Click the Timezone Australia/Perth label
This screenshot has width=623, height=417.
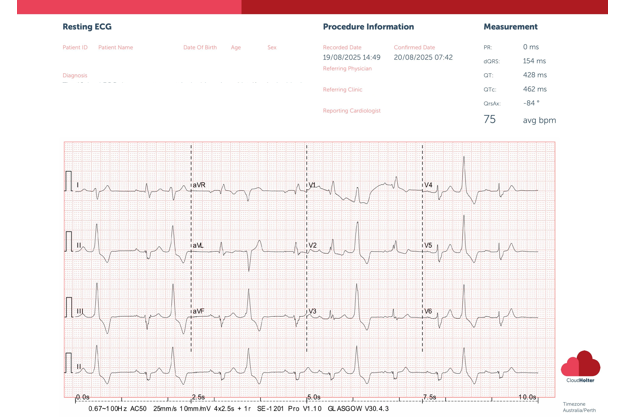click(x=580, y=407)
